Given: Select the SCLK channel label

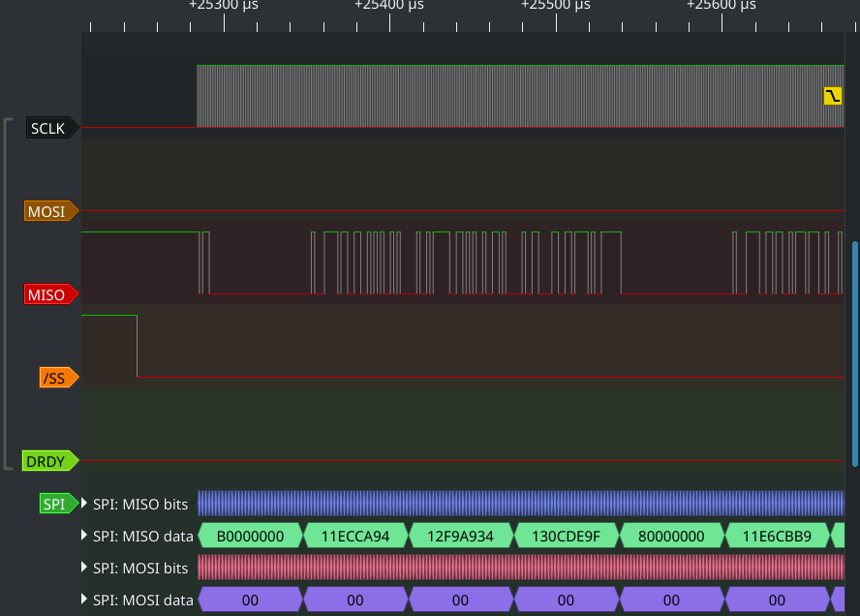Looking at the screenshot, I should pos(52,128).
